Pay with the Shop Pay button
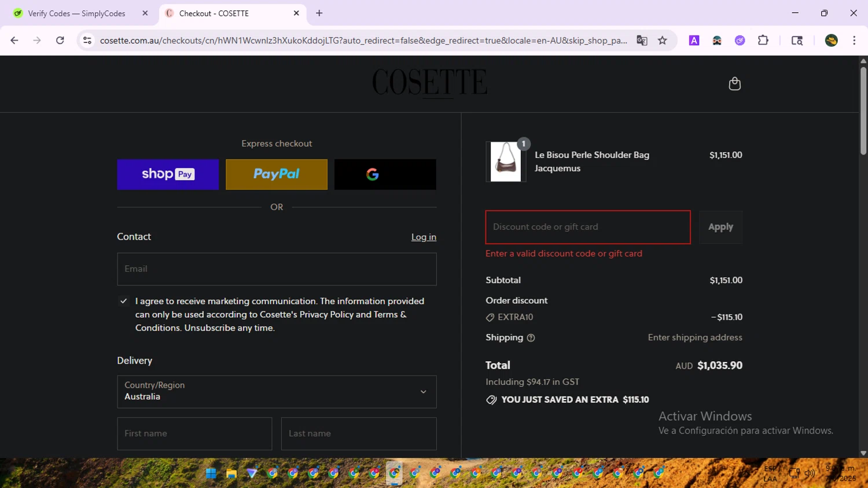The height and width of the screenshot is (488, 868). click(x=168, y=174)
